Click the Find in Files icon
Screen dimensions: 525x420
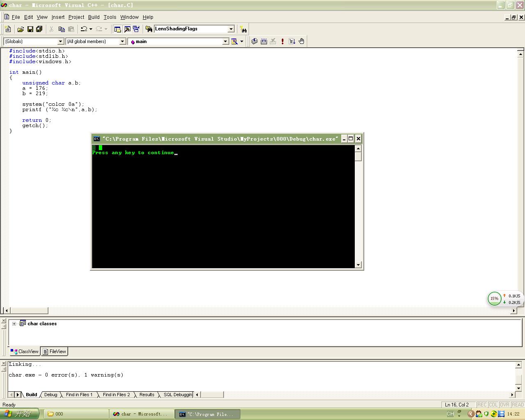point(149,29)
